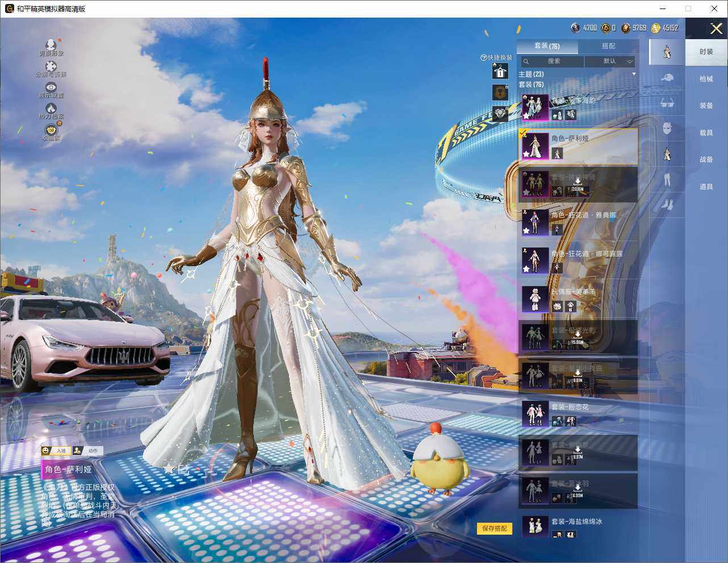
Task: Click the yellow chick pet
Action: click(440, 458)
